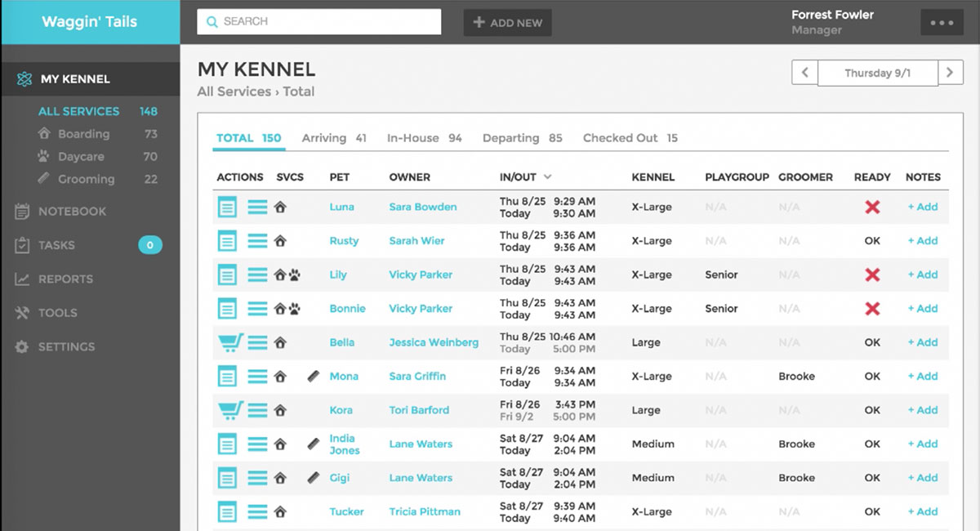Open the document icon in Luna's row

[x=227, y=207]
